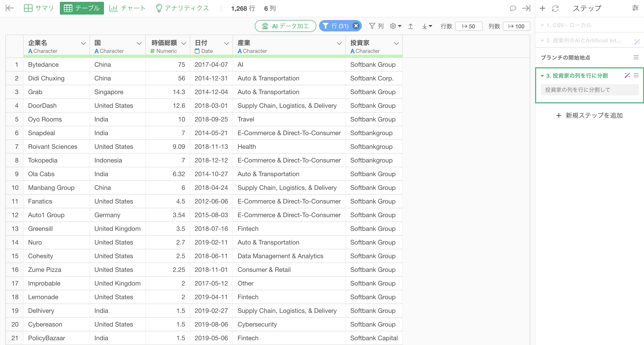Image resolution: width=644 pixels, height=345 pixels.
Task: Open the チャート tab
Action: 127,8
